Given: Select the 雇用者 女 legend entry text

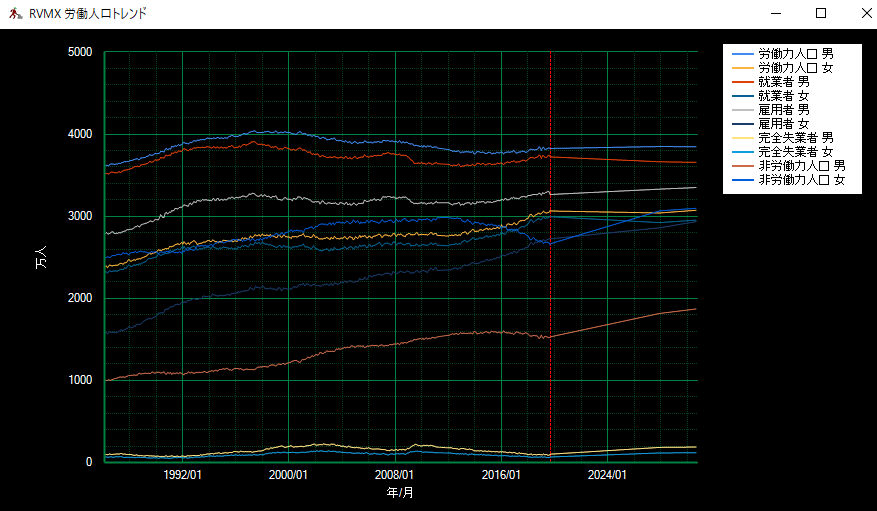Looking at the screenshot, I should tap(783, 123).
